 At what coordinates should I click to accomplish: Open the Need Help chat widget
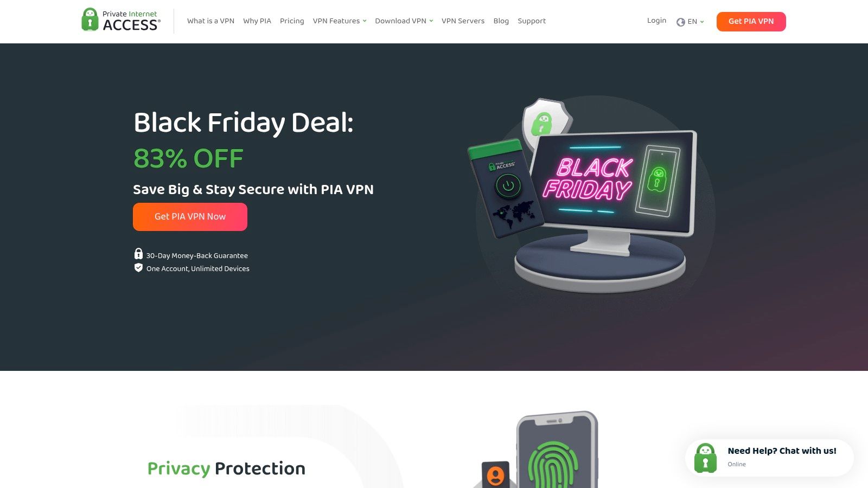[x=769, y=458]
